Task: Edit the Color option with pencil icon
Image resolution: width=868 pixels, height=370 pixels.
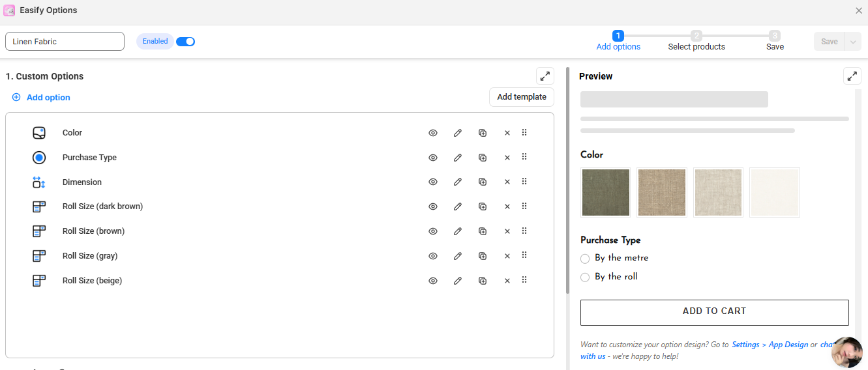Action: click(458, 133)
